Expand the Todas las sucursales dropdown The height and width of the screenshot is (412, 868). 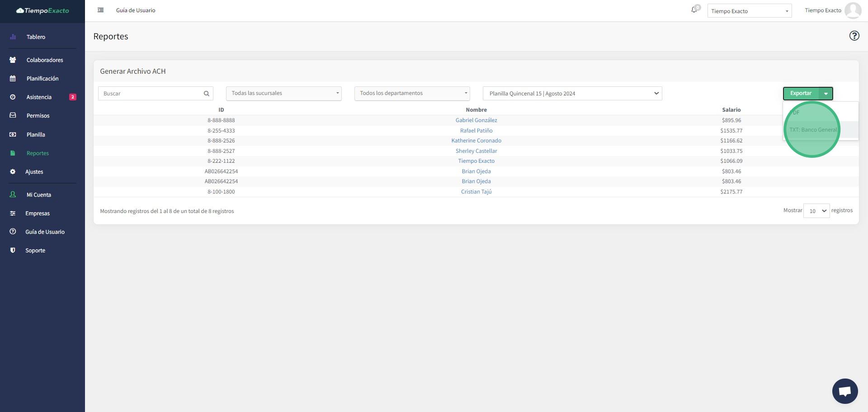283,94
